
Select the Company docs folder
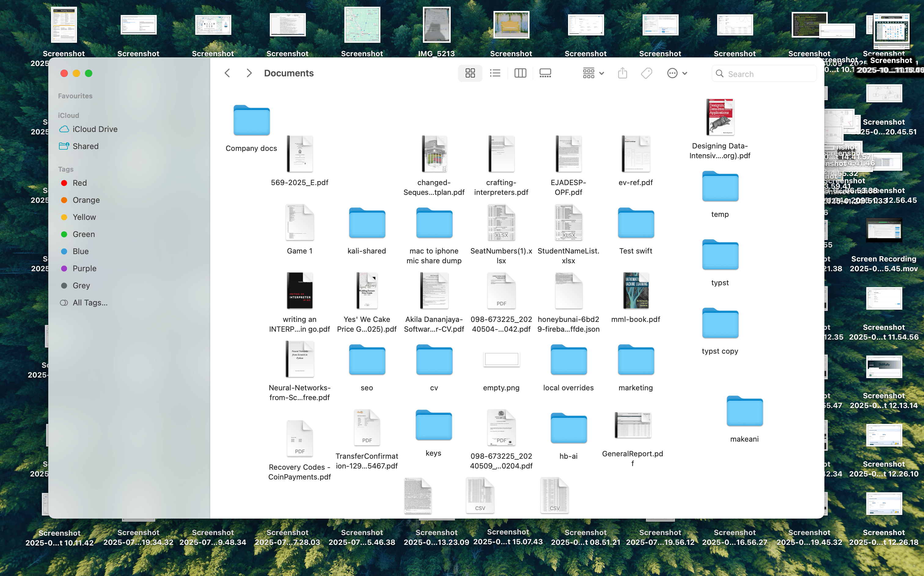(x=251, y=121)
